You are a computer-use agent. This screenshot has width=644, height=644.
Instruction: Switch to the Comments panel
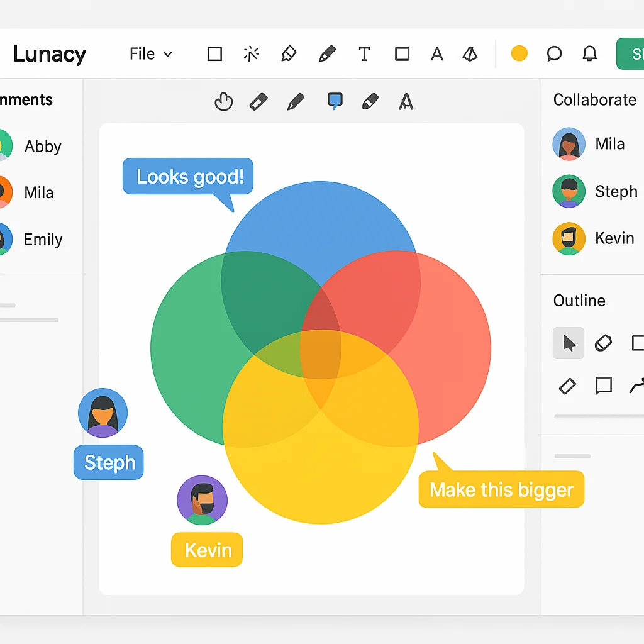26,99
